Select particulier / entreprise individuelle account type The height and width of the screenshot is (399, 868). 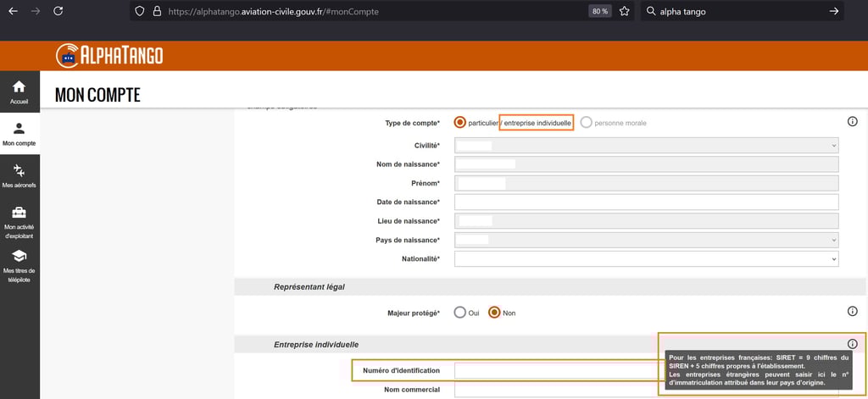click(459, 122)
